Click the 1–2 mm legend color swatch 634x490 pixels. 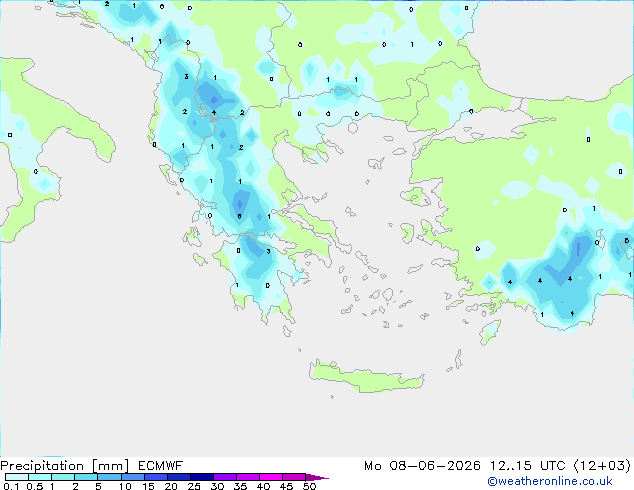pyautogui.click(x=63, y=477)
